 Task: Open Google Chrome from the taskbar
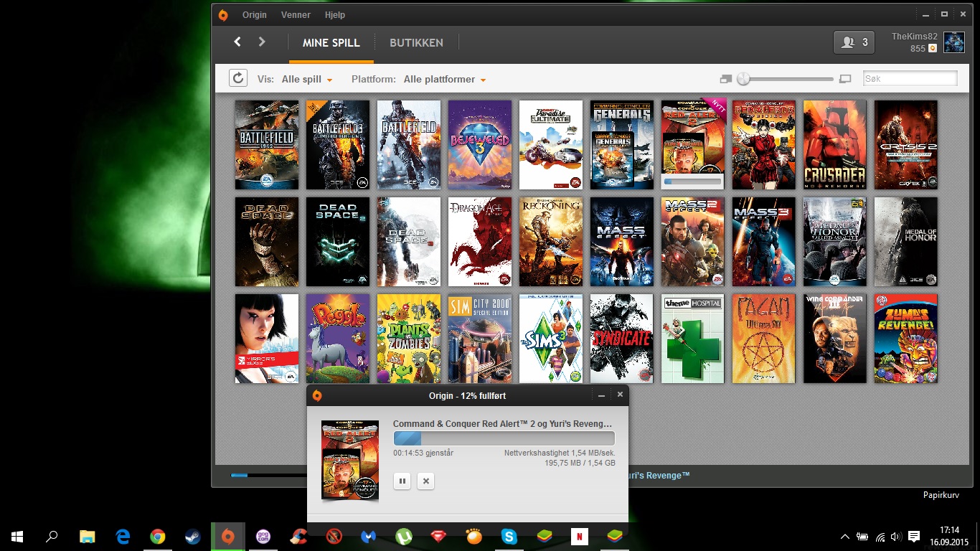[x=158, y=536]
